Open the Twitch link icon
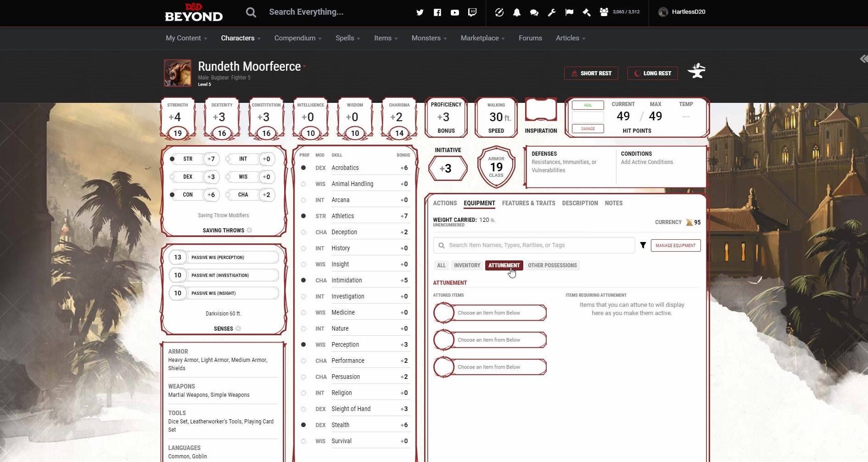The image size is (868, 462). tap(472, 12)
